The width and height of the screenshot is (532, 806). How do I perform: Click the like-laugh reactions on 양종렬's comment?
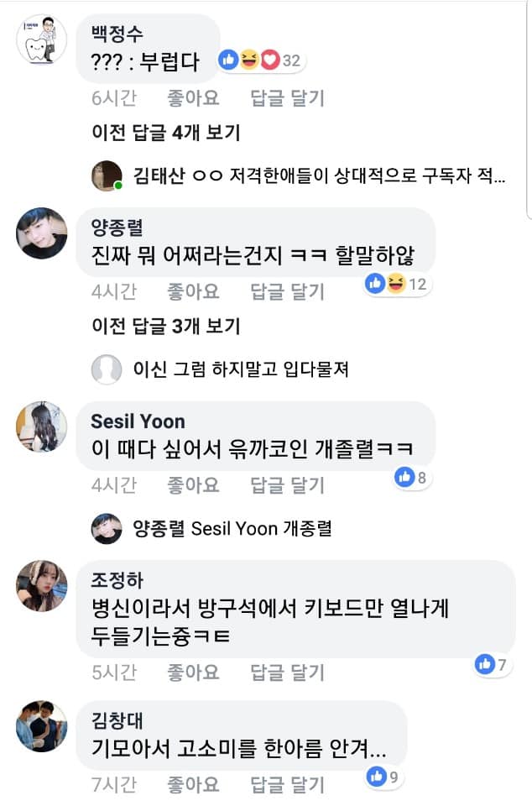(x=386, y=284)
